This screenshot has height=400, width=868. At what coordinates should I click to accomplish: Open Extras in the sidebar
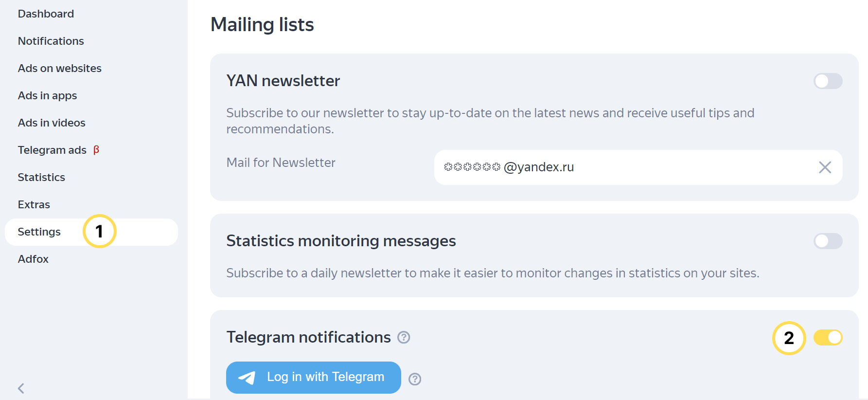[34, 204]
